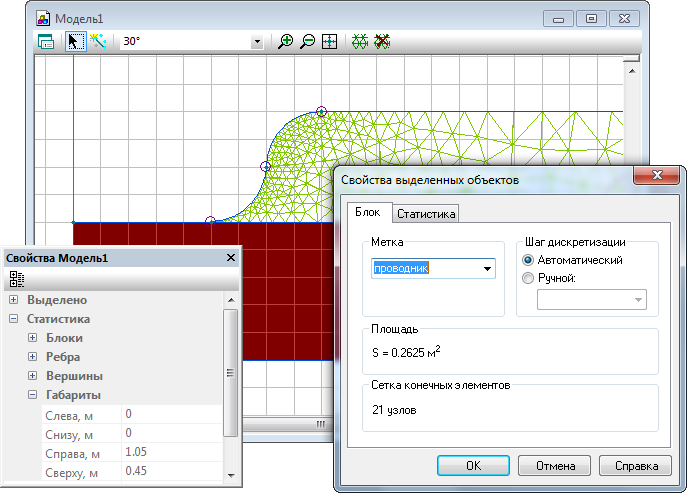Collapse the Габариты section
This screenshot has height=493, width=687.
click(x=32, y=395)
